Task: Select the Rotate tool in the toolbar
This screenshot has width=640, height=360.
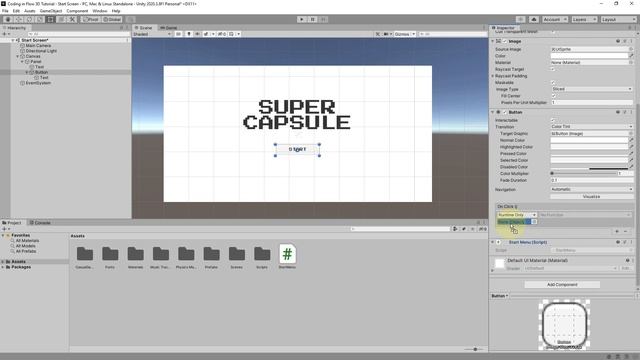Action: (x=29, y=19)
